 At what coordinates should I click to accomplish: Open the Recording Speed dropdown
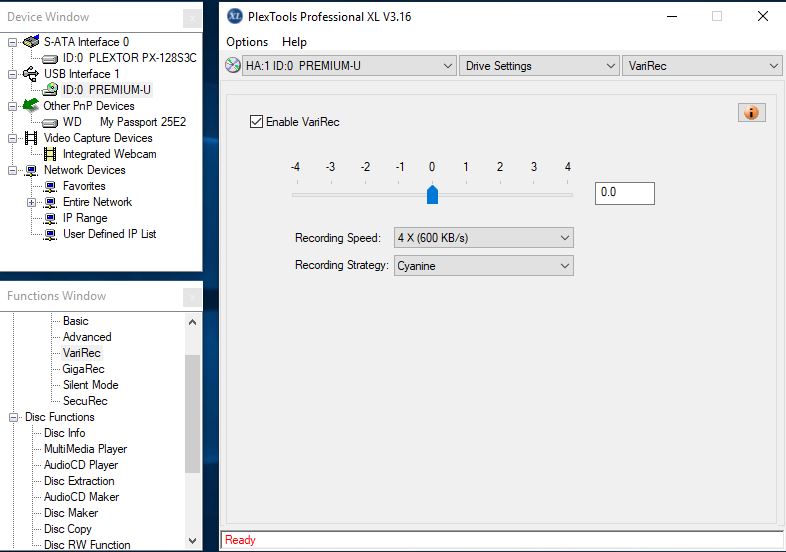(484, 238)
